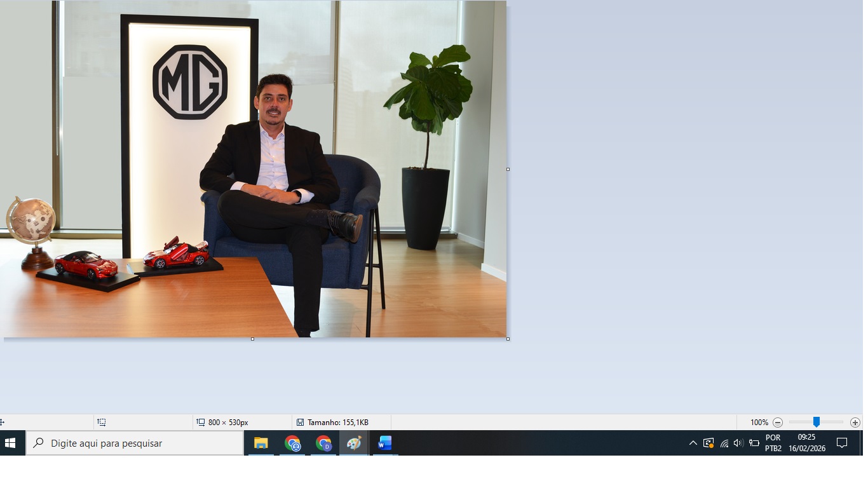Click the sync tray icon with orange dot

709,443
